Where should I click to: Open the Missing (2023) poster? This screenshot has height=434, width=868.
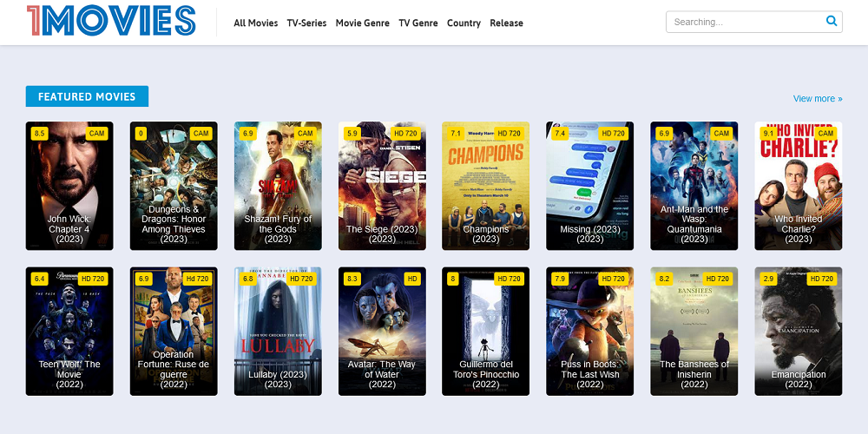(x=590, y=186)
